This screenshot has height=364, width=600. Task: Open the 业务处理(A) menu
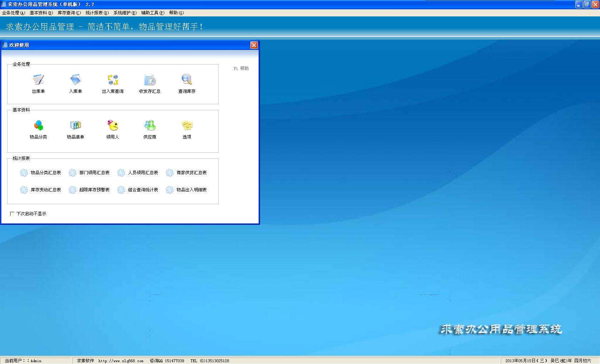click(14, 13)
